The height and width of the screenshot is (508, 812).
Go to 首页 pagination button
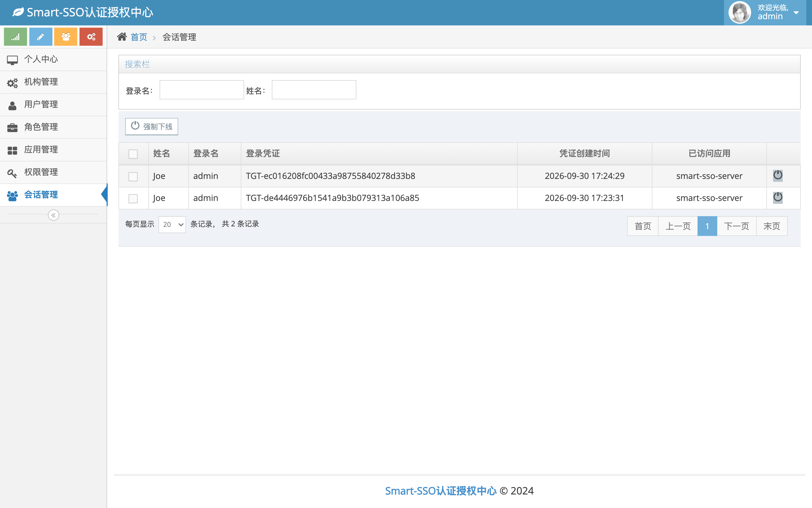[x=643, y=226]
